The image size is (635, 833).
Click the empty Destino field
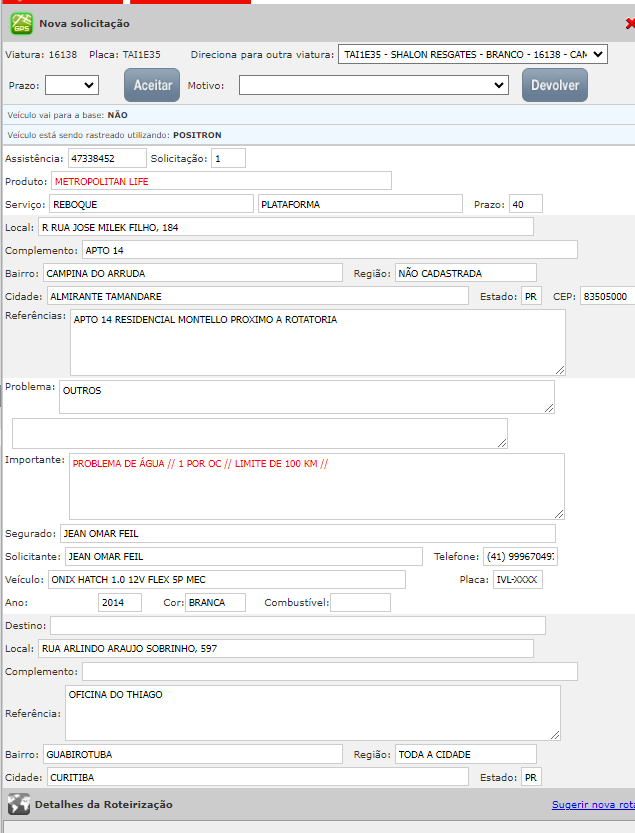click(298, 625)
